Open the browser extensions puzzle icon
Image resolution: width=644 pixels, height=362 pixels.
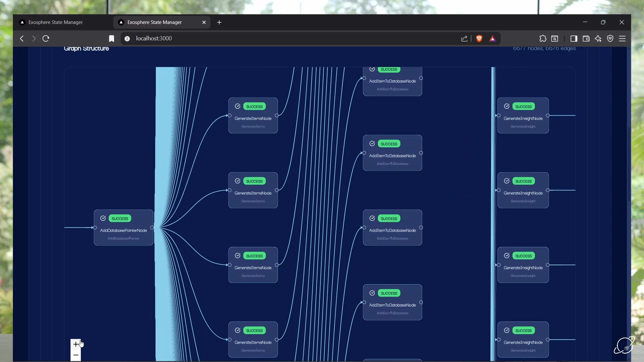tap(543, 38)
